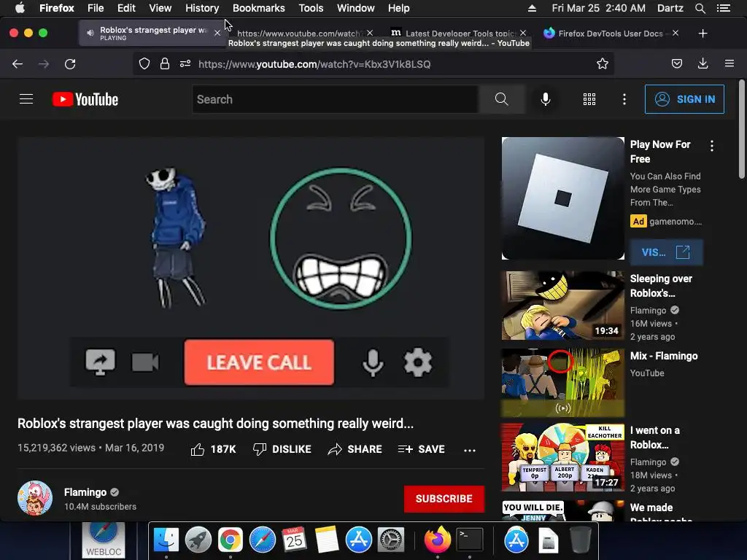Click SHARE under the video

[355, 449]
